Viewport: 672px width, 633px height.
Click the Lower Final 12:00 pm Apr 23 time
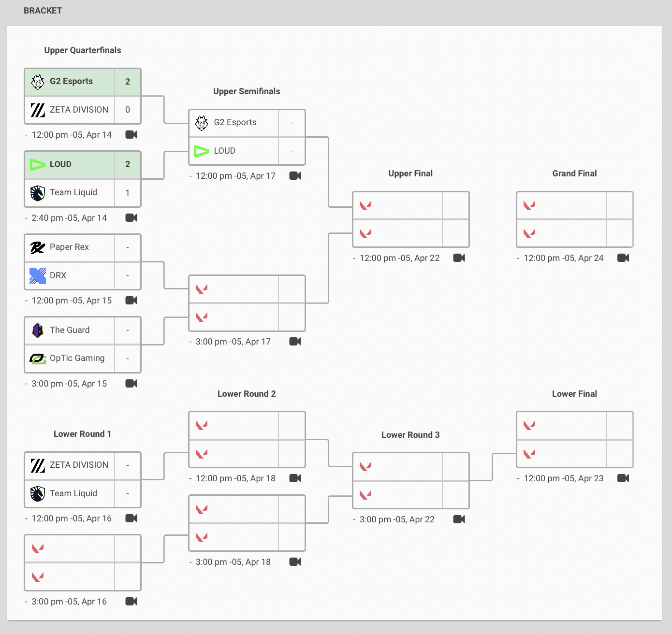(563, 478)
